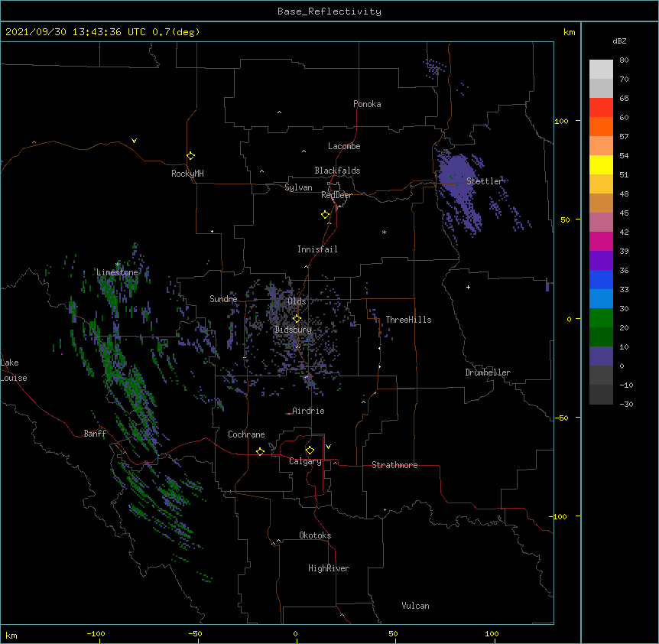Image resolution: width=659 pixels, height=644 pixels.
Task: Select the Vulcan label
Action: pyautogui.click(x=415, y=606)
